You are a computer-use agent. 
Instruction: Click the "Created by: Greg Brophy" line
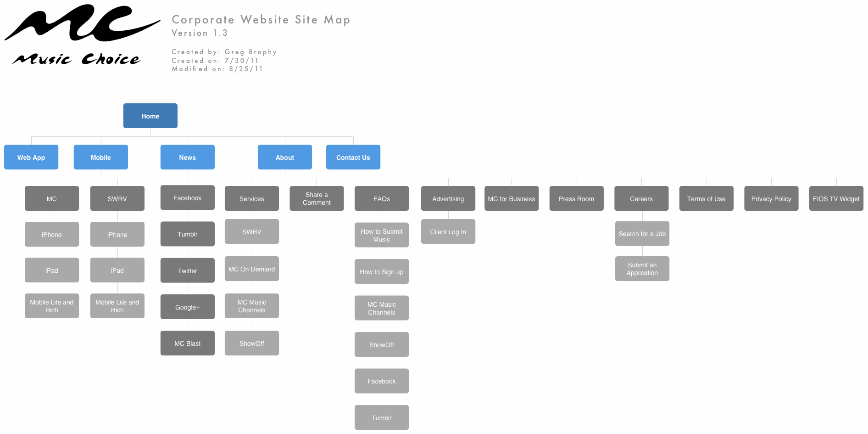point(224,52)
